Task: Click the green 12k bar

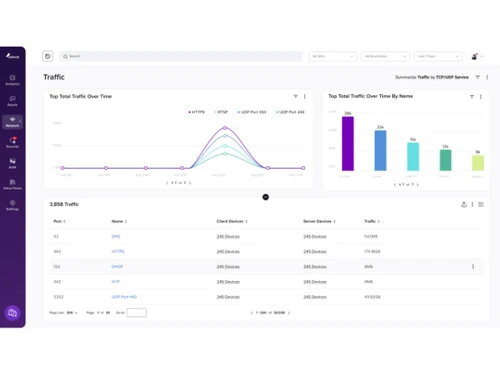Action: tap(445, 160)
